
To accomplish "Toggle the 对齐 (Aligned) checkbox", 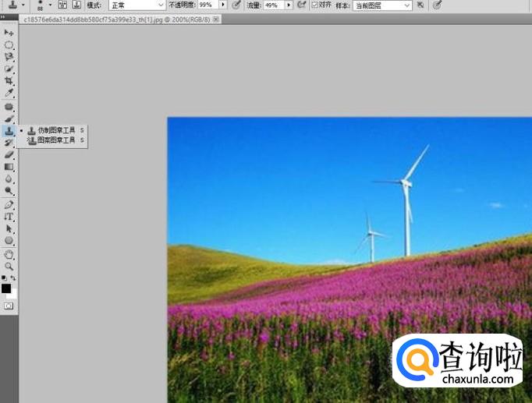I will tap(314, 5).
